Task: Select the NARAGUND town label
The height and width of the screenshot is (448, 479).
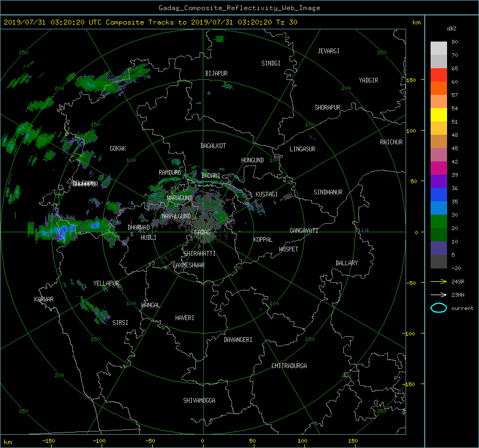Action: [x=180, y=198]
